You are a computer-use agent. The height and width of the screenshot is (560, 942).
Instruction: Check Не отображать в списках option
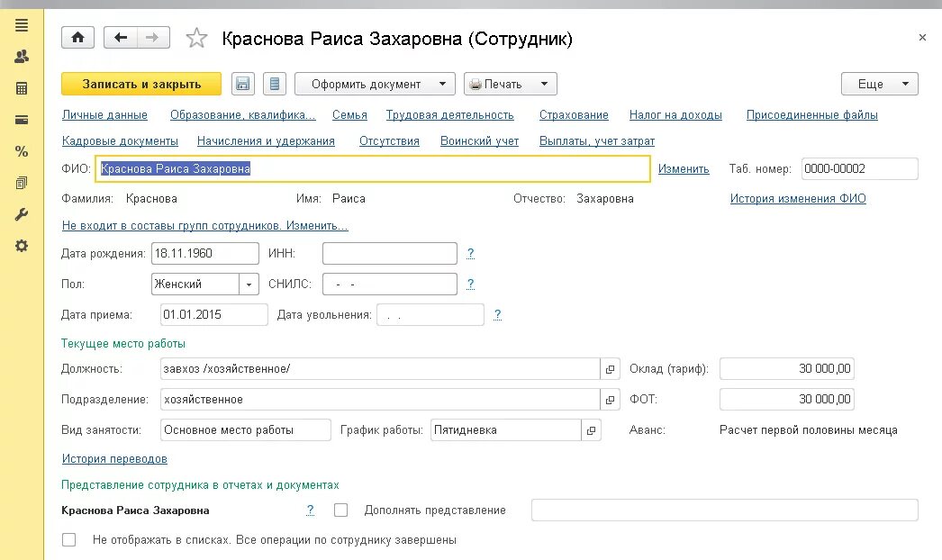[69, 539]
